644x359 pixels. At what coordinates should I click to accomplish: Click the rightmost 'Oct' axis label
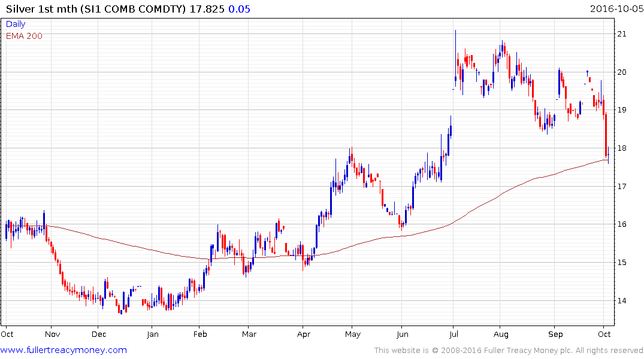[604, 334]
